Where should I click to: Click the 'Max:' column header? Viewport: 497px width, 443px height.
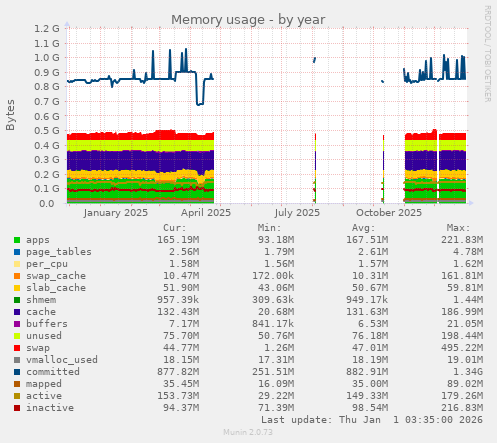coord(458,228)
